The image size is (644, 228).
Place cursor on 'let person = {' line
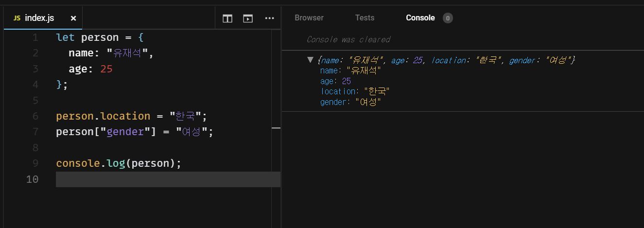[100, 37]
